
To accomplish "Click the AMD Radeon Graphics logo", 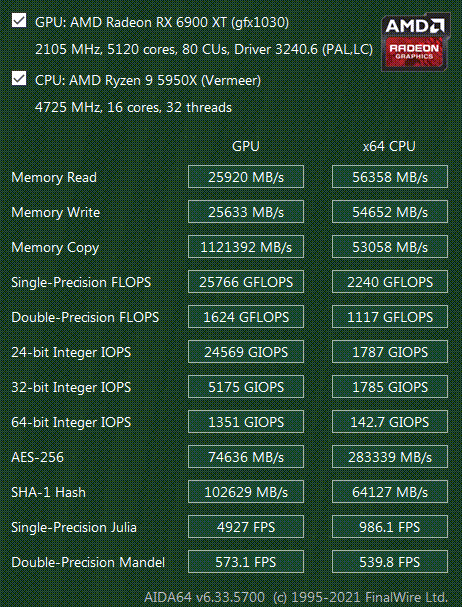I will [x=416, y=42].
